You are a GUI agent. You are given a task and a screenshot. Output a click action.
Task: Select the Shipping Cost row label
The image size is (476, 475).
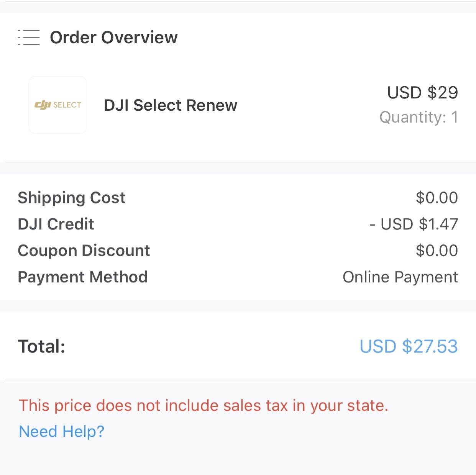(x=72, y=198)
